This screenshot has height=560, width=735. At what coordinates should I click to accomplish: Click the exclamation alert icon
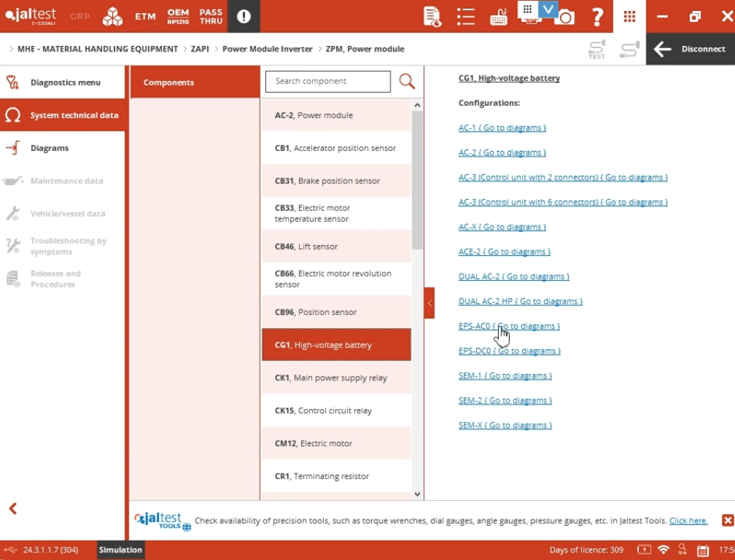coord(244,16)
